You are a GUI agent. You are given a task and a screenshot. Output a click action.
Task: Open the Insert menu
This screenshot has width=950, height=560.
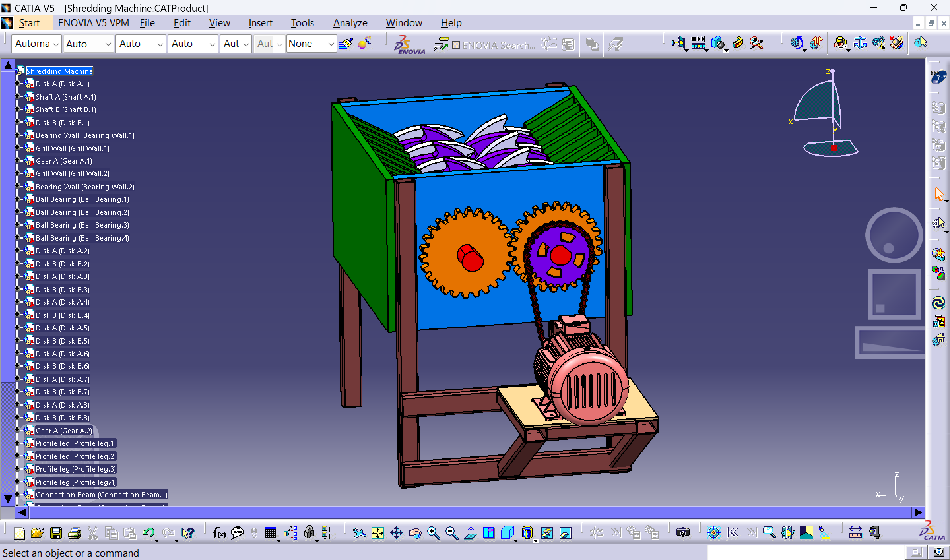tap(260, 23)
